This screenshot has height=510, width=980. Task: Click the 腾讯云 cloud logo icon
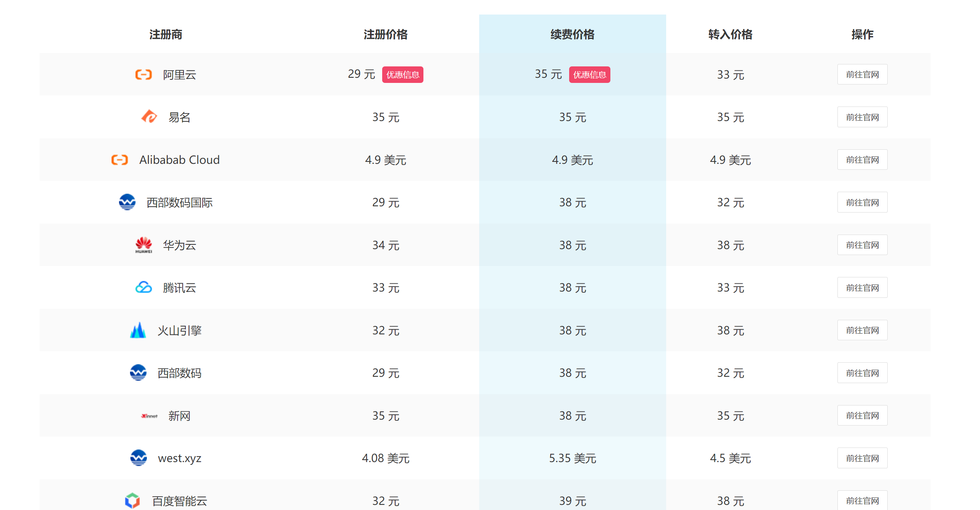coord(143,287)
